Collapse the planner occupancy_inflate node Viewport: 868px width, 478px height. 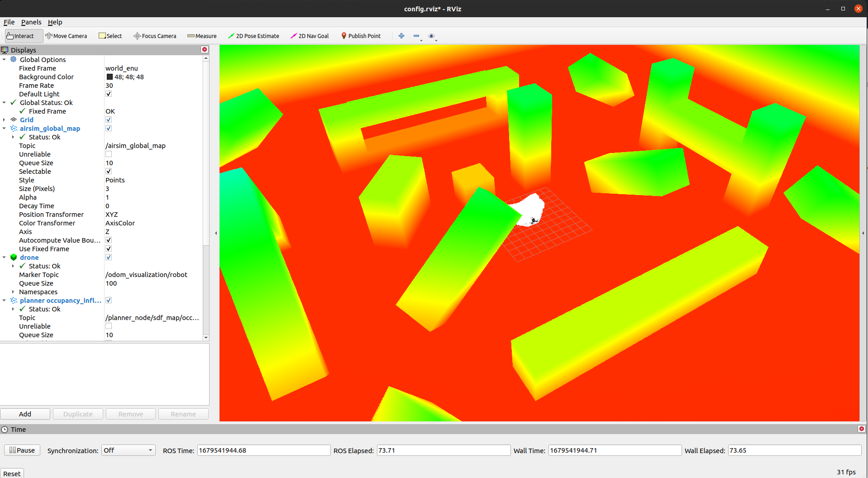[4, 300]
